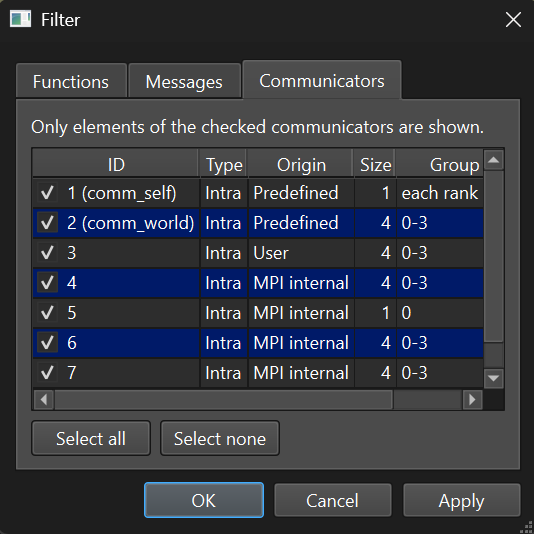Close the Filter dialog
This screenshot has height=534, width=534.
click(x=513, y=19)
